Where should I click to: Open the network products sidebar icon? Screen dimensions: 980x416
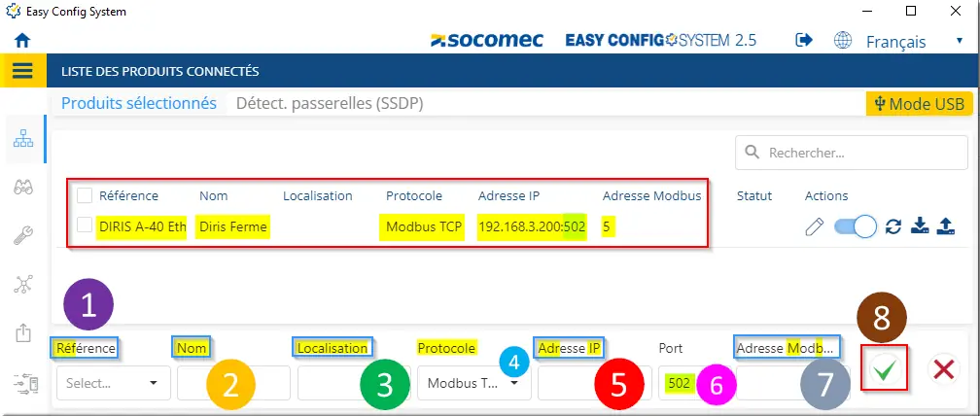[23, 139]
